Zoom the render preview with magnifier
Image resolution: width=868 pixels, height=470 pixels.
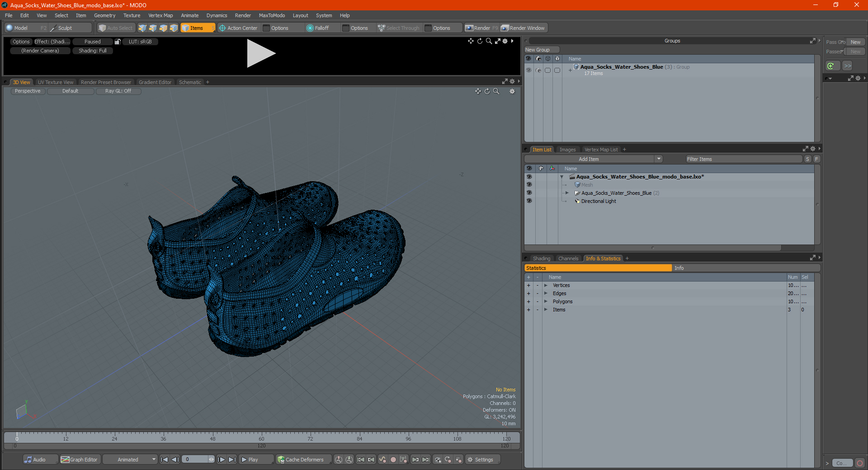(489, 41)
